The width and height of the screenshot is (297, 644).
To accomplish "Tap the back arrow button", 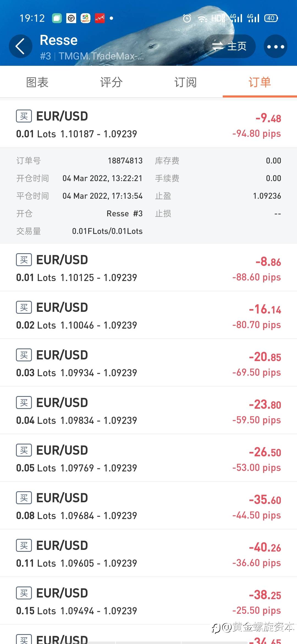I will (x=20, y=46).
